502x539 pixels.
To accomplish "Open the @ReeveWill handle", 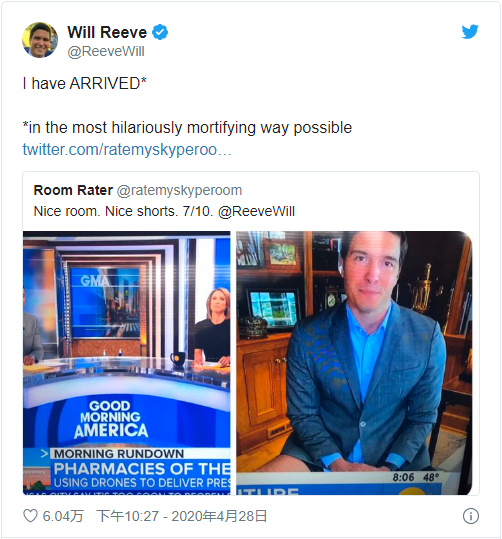I will coord(106,52).
